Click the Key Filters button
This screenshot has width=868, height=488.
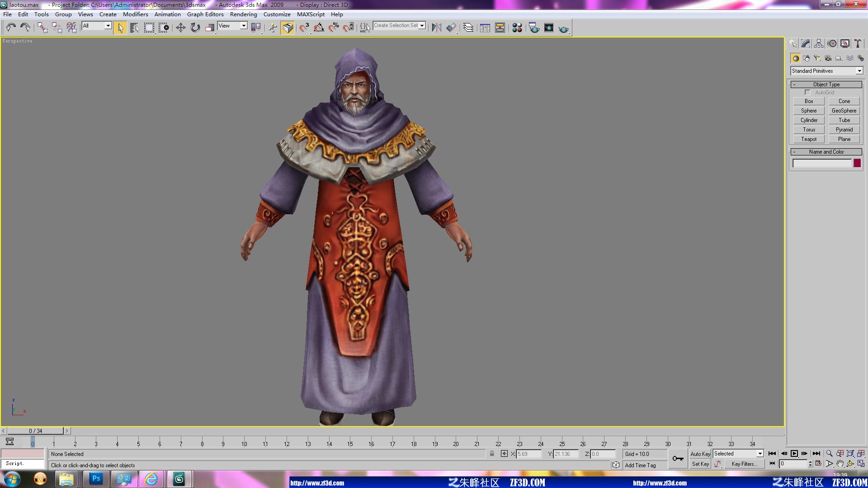(744, 464)
